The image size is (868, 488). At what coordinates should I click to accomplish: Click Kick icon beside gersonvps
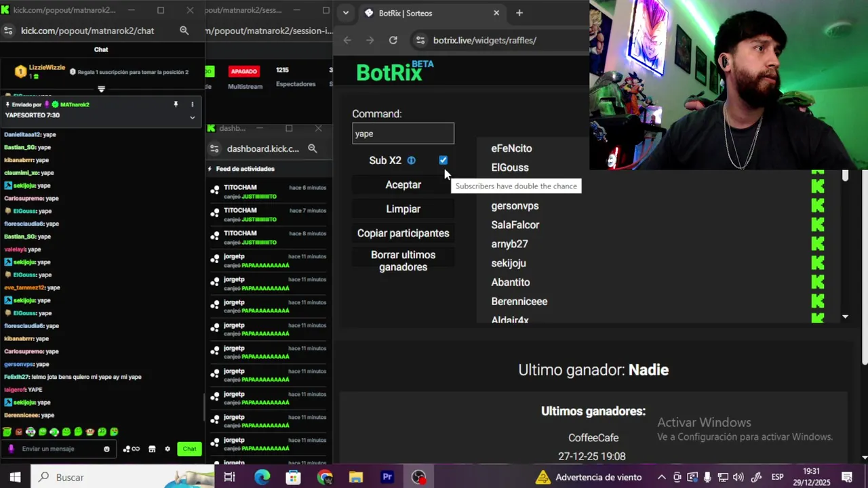pos(818,205)
